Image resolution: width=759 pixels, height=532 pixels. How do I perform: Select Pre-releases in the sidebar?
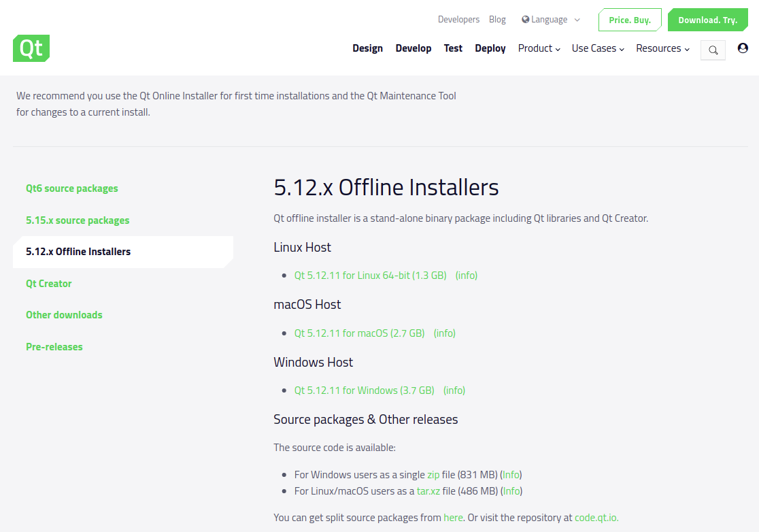point(54,346)
